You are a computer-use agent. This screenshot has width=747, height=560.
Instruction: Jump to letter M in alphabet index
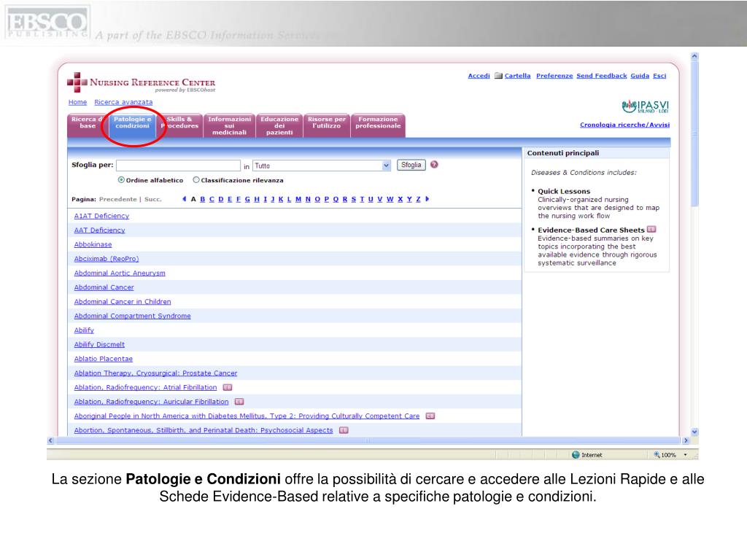pyautogui.click(x=298, y=199)
